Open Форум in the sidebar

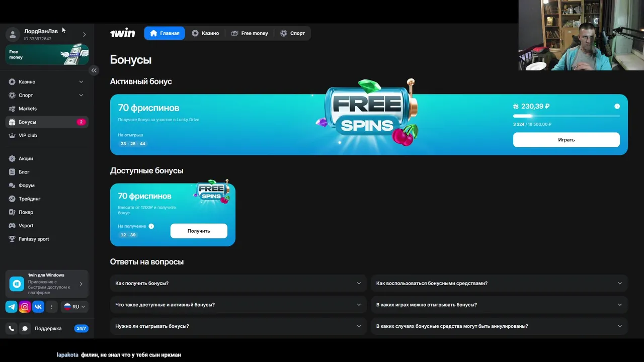point(26,186)
